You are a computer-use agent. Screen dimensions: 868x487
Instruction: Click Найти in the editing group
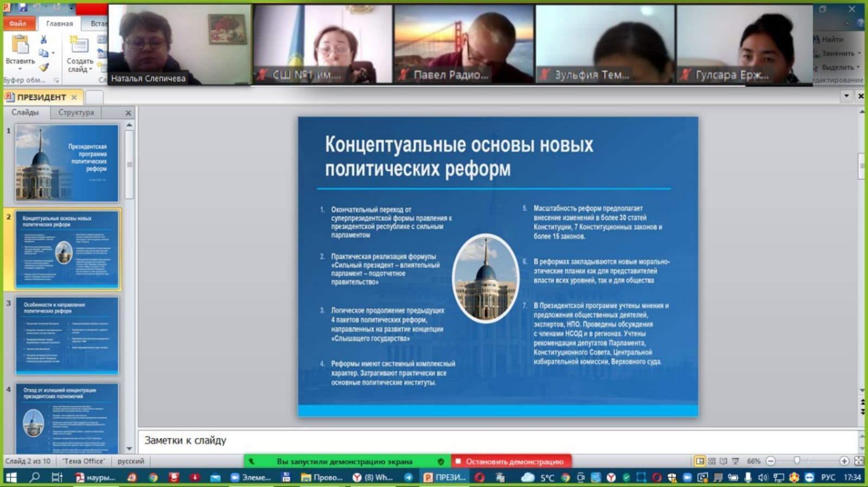831,39
